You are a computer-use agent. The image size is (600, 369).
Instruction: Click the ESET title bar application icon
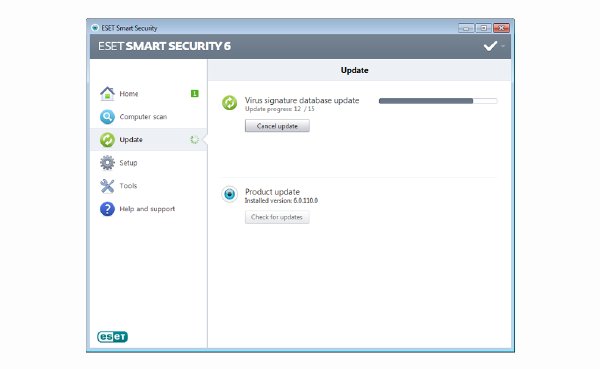tap(95, 28)
